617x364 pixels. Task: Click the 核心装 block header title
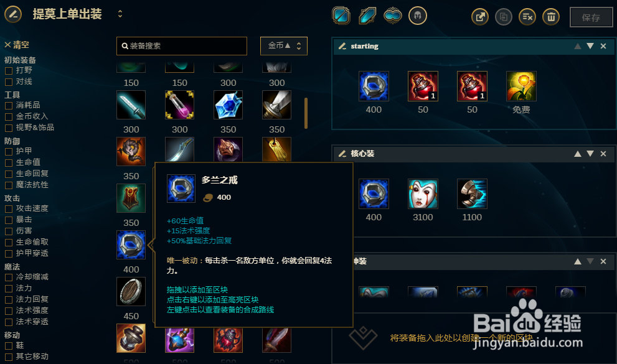coord(362,153)
